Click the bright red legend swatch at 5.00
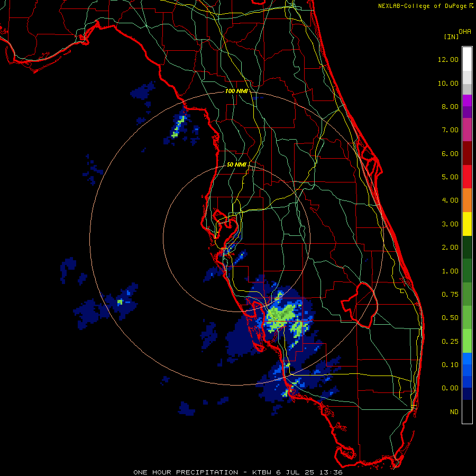Viewport: 476px width, 476px height. (x=467, y=177)
